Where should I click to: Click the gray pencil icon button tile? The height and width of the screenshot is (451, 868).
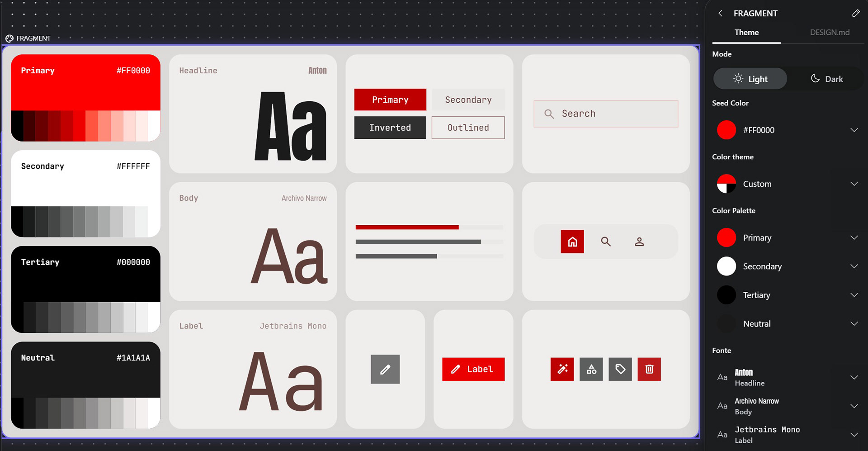pyautogui.click(x=385, y=369)
